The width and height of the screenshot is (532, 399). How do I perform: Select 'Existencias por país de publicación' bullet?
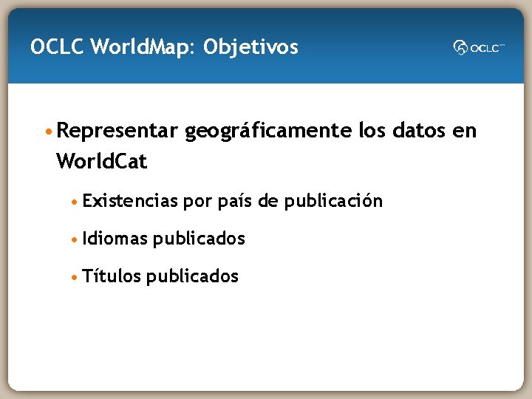click(233, 201)
